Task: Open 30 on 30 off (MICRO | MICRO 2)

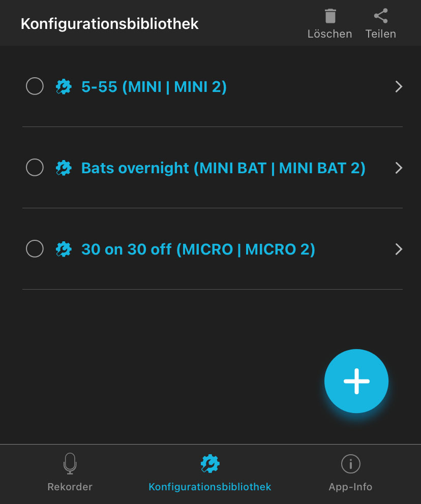Action: pyautogui.click(x=198, y=249)
